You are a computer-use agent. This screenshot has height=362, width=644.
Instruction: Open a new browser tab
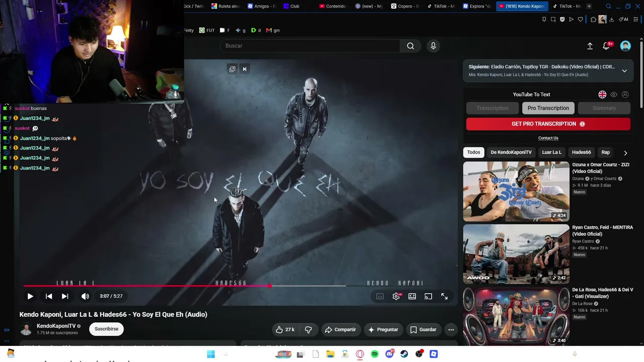589,6
